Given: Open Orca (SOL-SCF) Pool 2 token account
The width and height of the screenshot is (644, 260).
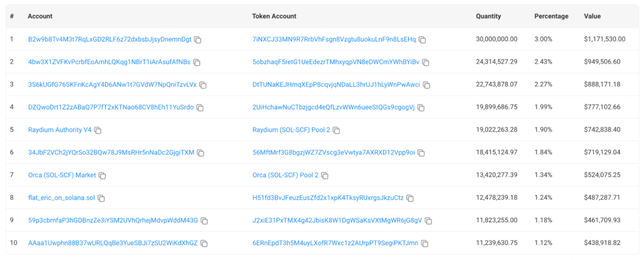Looking at the screenshot, I should (x=285, y=175).
